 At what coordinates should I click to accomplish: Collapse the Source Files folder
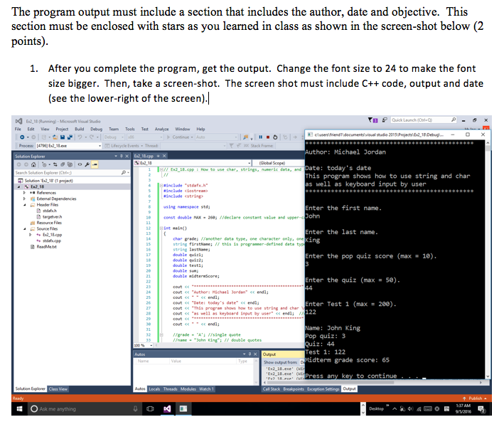[x=24, y=229]
